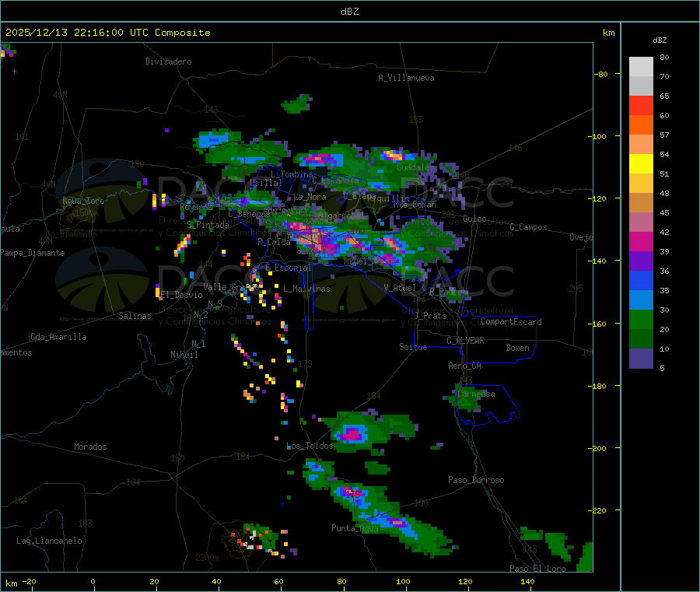Click the 'Aero_GA' place label
Screen dimensions: 700x592
(x=464, y=366)
